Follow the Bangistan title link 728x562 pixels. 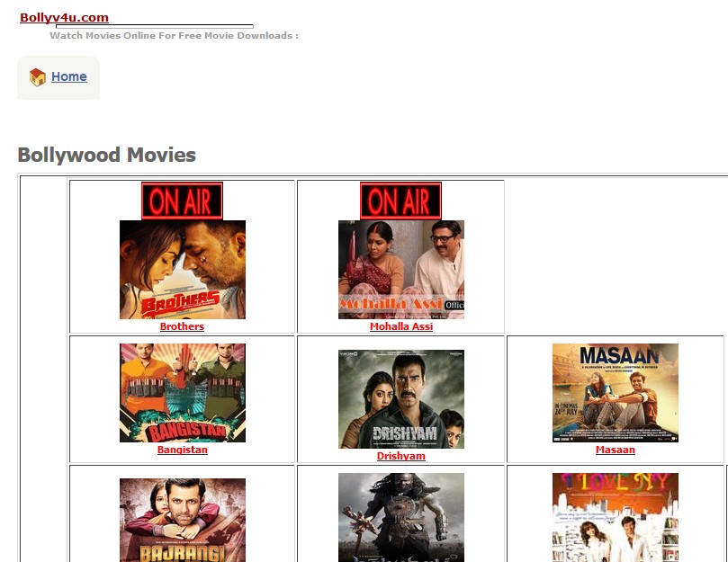point(183,450)
